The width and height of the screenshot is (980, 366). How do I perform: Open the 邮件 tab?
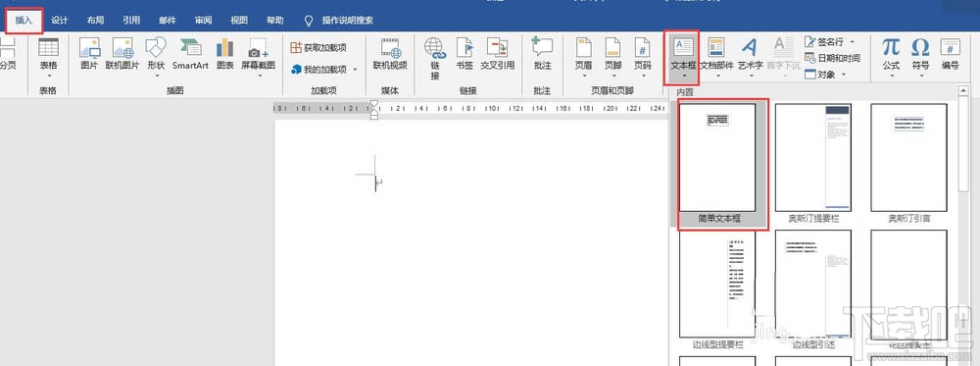(168, 20)
